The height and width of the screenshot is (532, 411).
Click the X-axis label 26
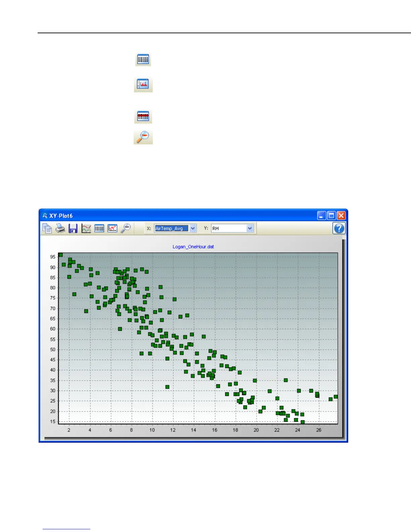(319, 430)
